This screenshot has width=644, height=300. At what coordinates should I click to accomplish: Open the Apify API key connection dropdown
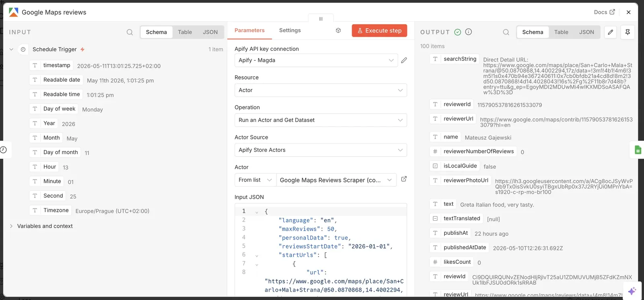(x=316, y=60)
